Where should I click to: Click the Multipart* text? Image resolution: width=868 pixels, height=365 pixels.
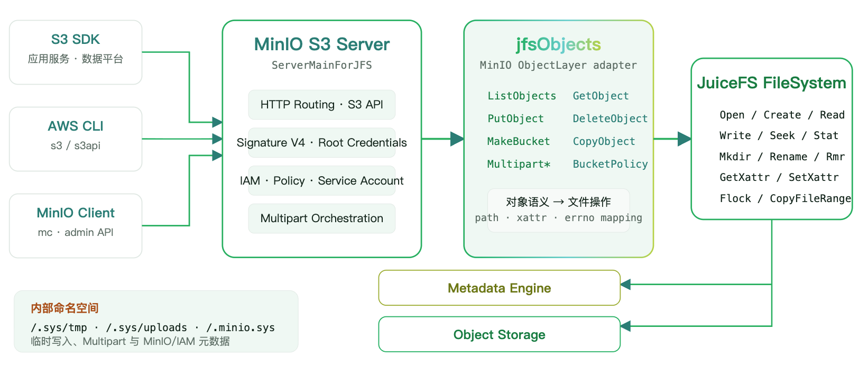(x=519, y=164)
